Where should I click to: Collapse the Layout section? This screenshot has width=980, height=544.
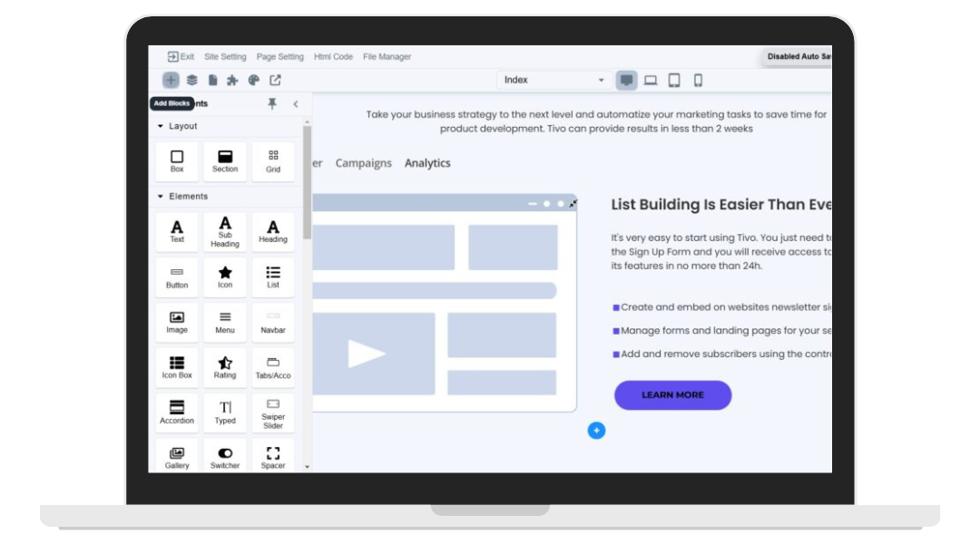162,126
